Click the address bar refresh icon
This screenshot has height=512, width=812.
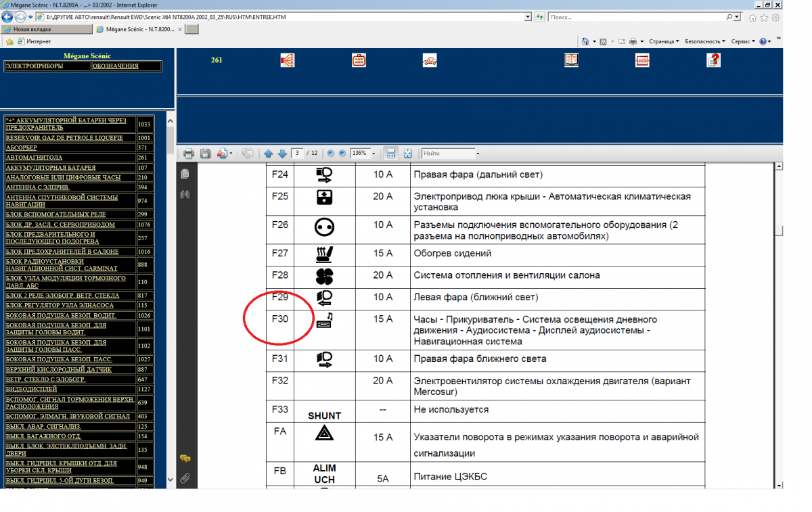pyautogui.click(x=539, y=16)
